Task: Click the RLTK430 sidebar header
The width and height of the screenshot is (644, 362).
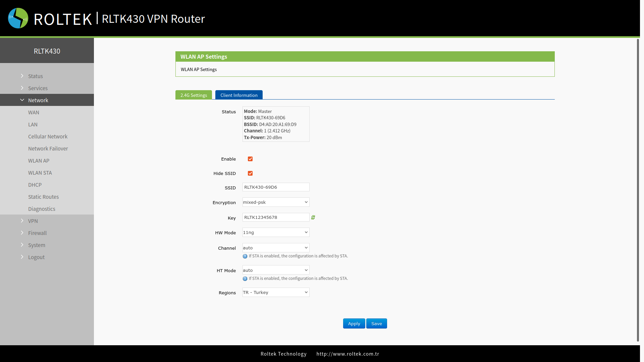Action: coord(47,51)
